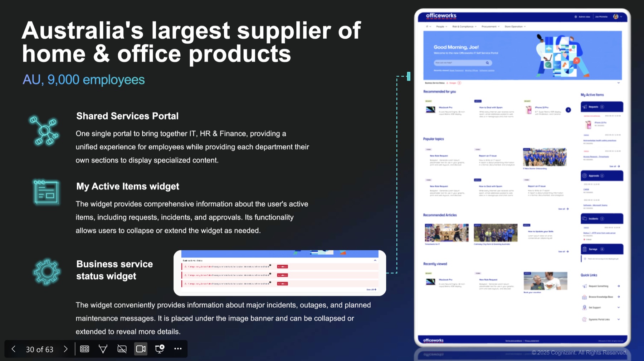This screenshot has height=361, width=644.
Task: Toggle the camera video icon
Action: 141,349
